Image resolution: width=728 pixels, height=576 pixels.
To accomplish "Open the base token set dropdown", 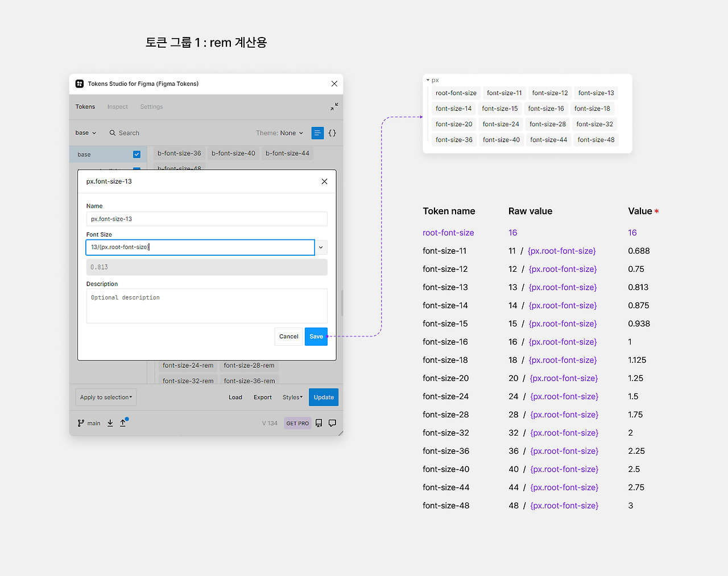I will tap(86, 133).
